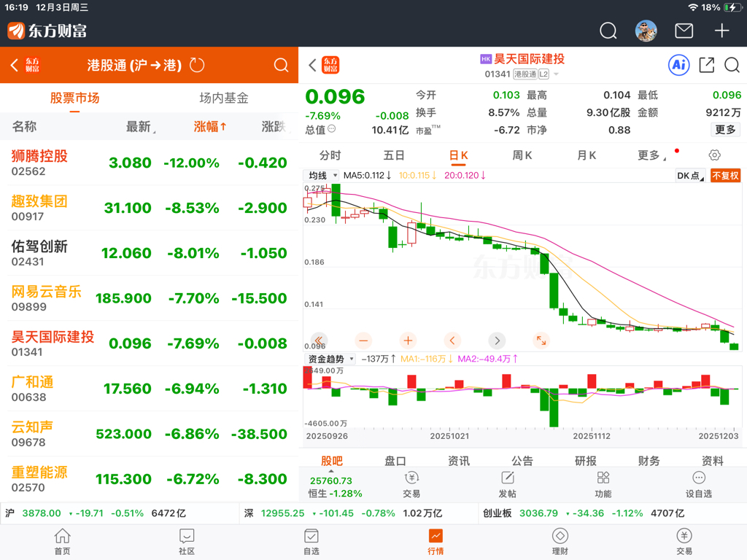This screenshot has width=747, height=560.
Task: Go to 首页 home tab
Action: click(63, 542)
